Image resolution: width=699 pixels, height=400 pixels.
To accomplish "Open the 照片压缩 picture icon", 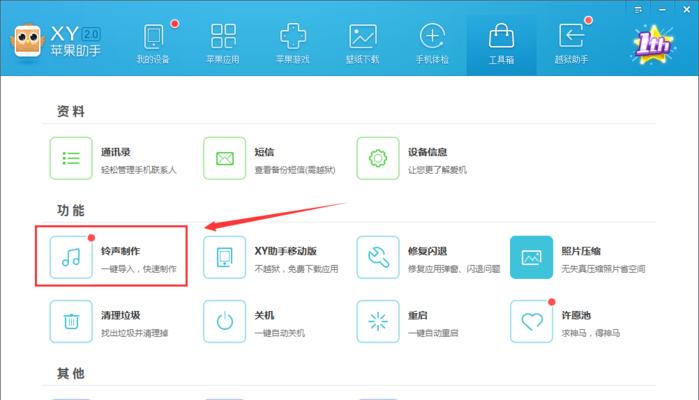I will click(531, 257).
